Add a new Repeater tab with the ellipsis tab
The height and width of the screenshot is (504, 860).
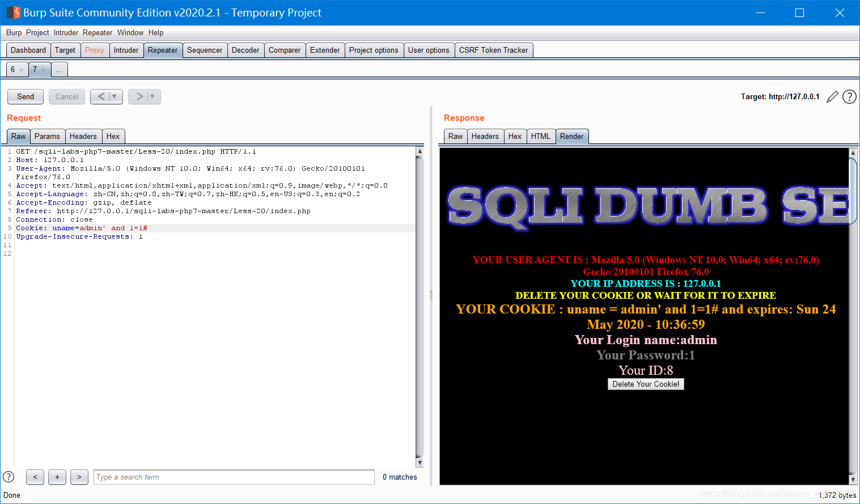59,70
